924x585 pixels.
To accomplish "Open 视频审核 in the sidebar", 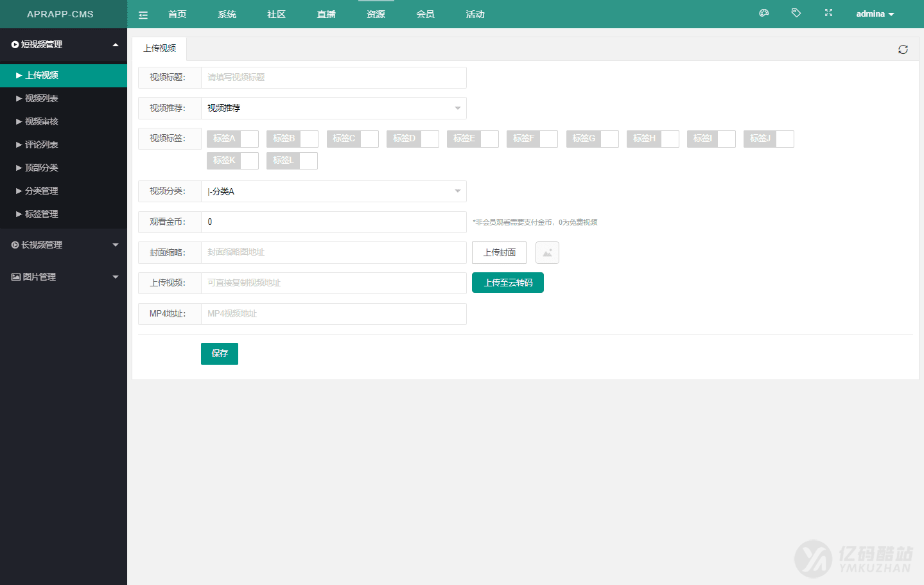I will (x=42, y=121).
